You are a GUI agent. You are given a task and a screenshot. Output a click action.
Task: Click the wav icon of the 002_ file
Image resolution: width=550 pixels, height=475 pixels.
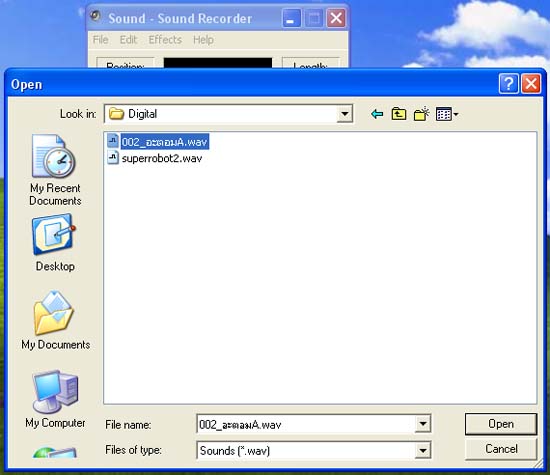click(113, 141)
